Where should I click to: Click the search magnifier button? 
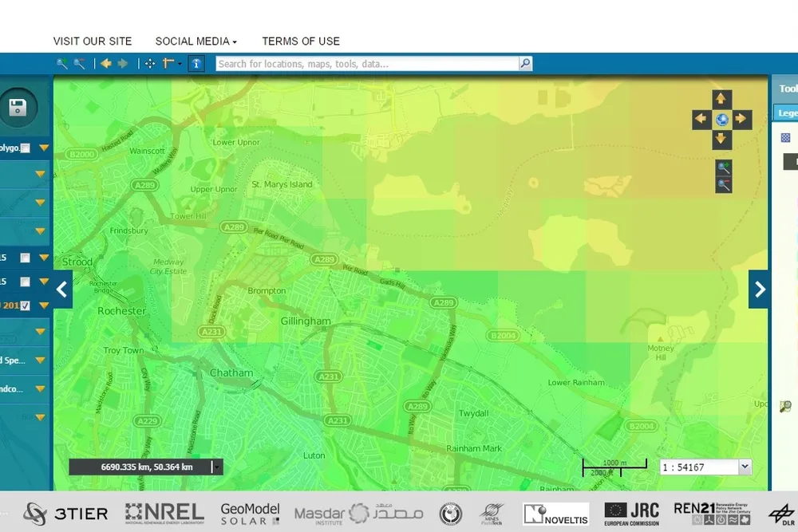click(x=525, y=64)
